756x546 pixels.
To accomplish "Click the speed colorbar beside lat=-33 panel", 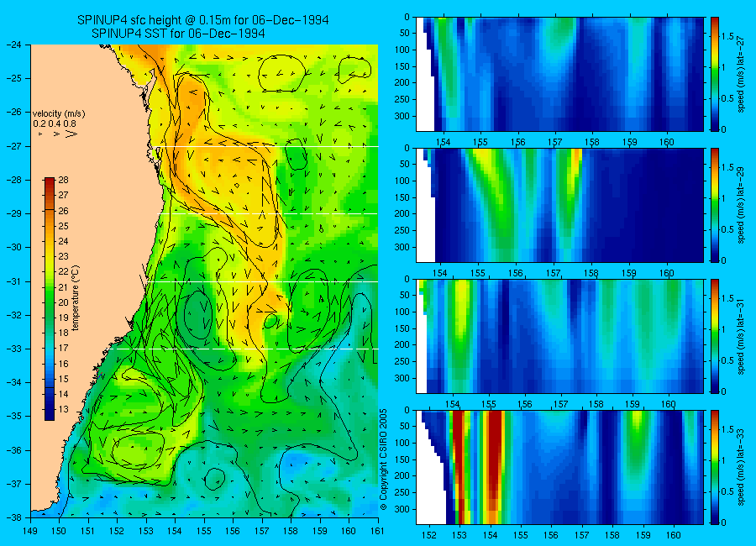I will [715, 467].
